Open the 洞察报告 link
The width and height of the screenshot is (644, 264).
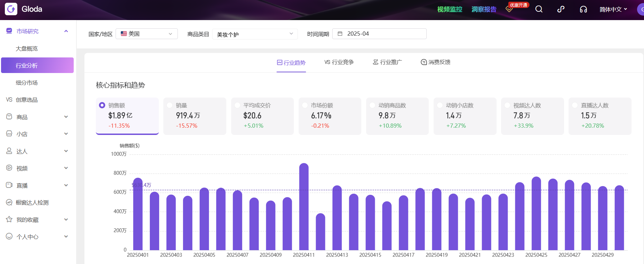coord(484,9)
